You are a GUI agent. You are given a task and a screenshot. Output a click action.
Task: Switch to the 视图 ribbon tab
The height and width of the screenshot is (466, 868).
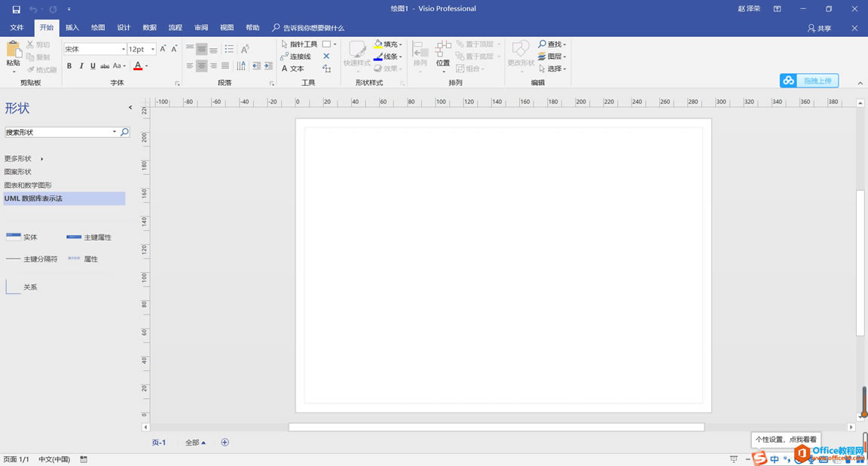[x=226, y=27]
